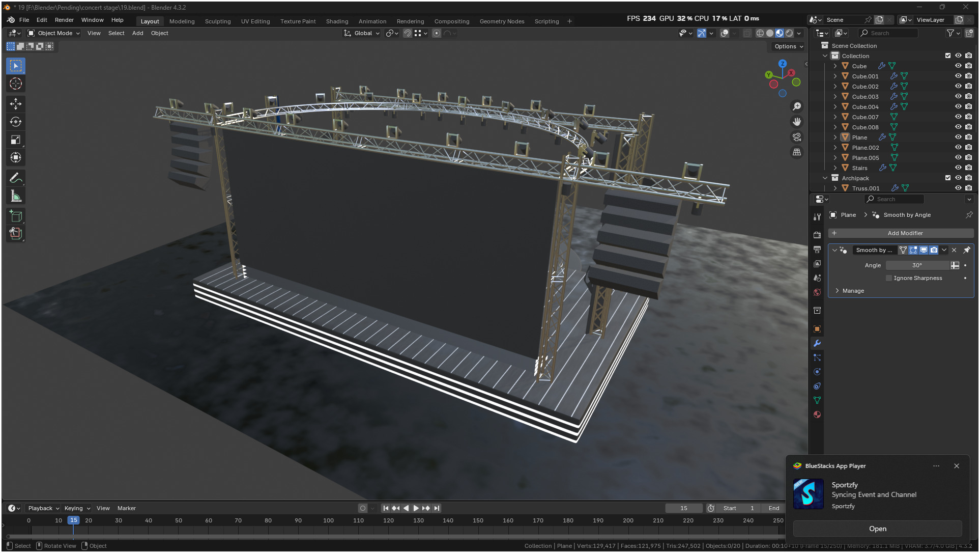This screenshot has height=553, width=980.
Task: Activate the Scale tool
Action: 16,140
